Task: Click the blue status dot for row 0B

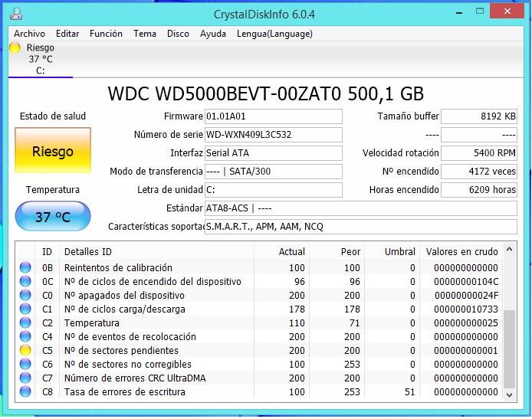Action: 25,267
